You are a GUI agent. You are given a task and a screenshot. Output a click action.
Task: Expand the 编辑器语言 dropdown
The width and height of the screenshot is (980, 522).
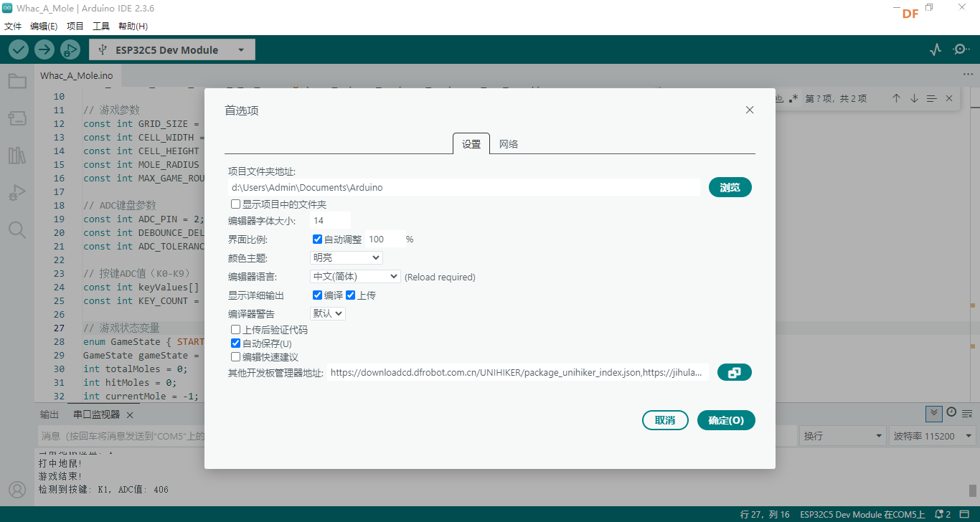[x=355, y=276]
